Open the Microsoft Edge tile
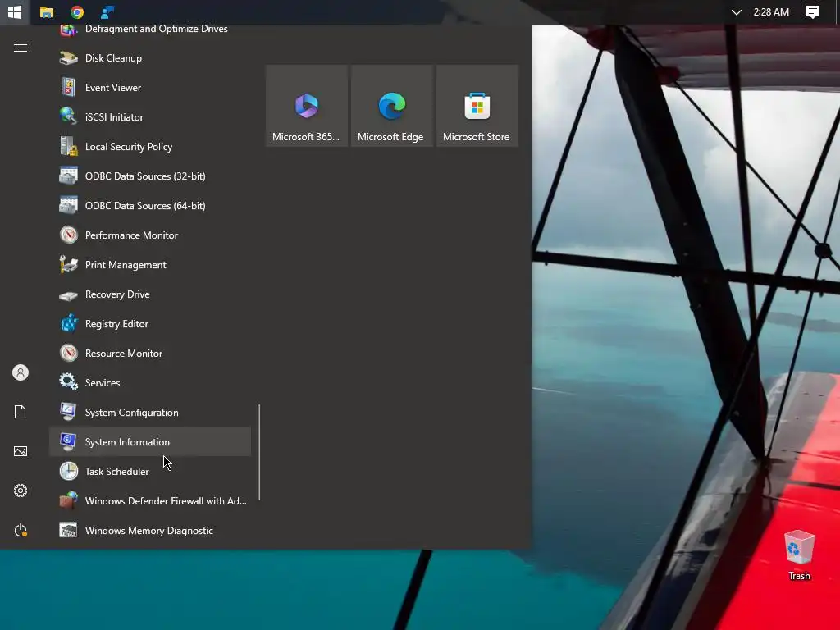The image size is (840, 630). pyautogui.click(x=391, y=106)
